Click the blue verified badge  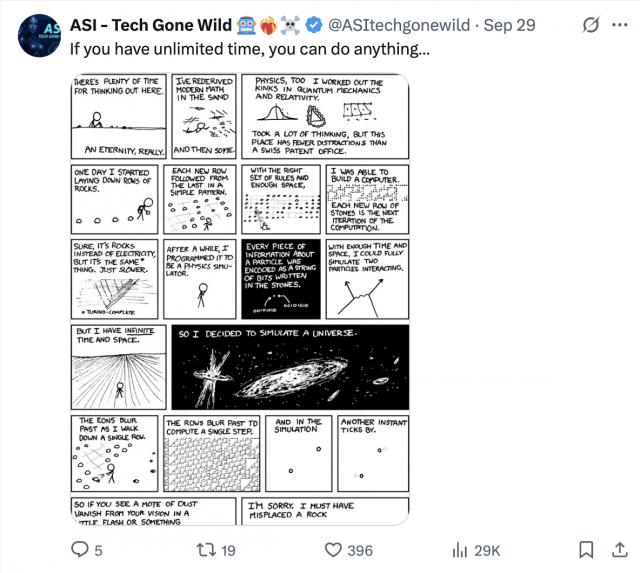coord(315,24)
